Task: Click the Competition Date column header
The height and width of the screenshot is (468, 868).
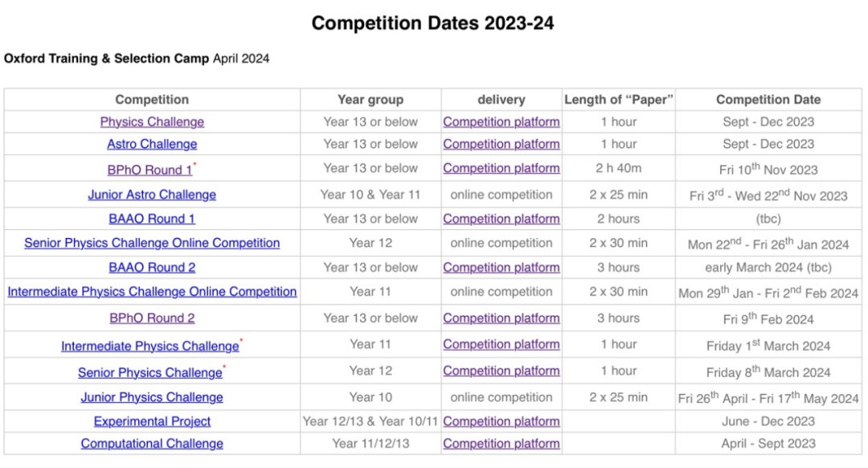Action: click(x=768, y=100)
